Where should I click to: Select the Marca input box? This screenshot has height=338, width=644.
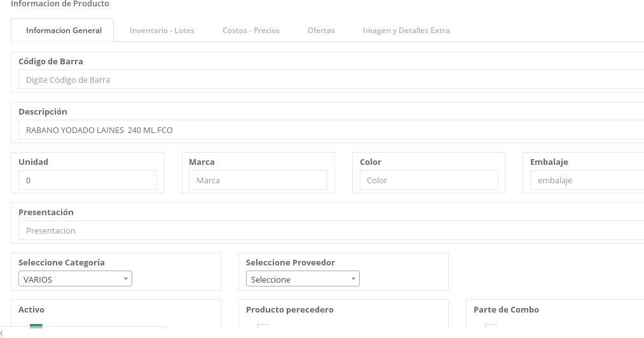(257, 180)
